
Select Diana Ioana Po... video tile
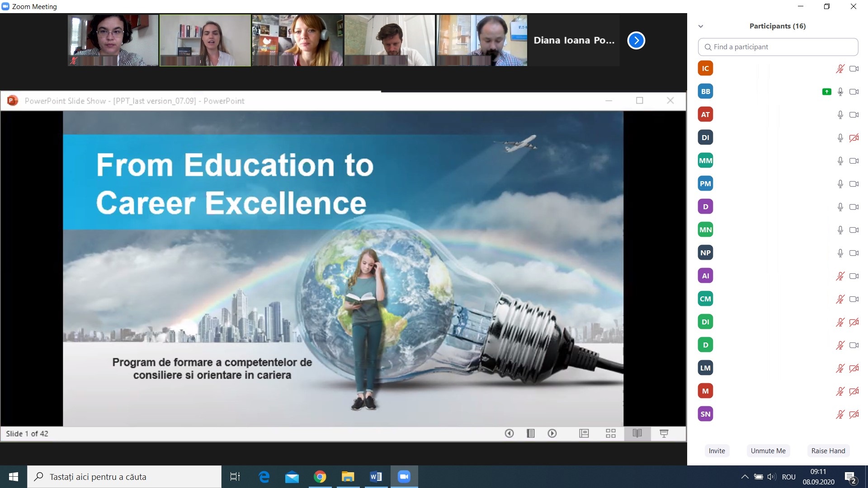click(574, 41)
